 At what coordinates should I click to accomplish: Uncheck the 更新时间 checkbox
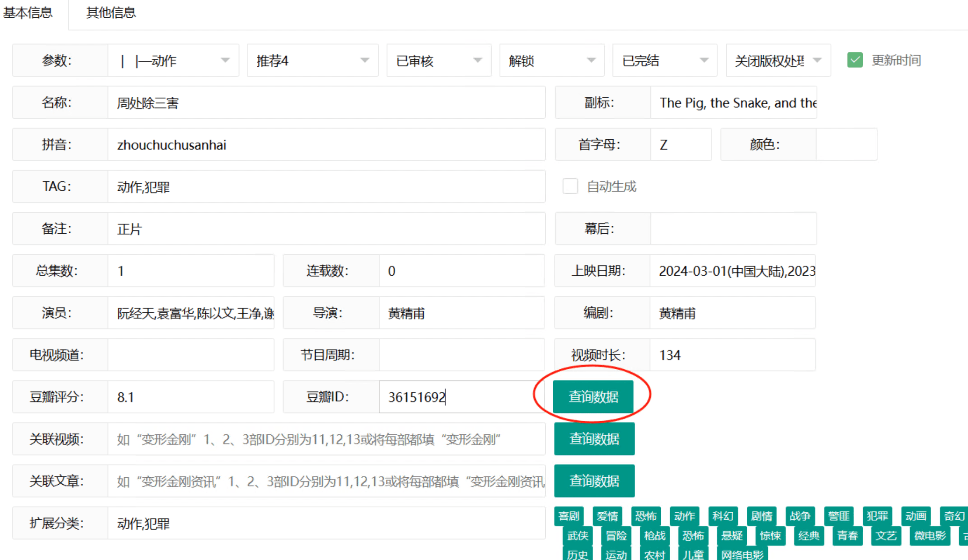coord(855,60)
